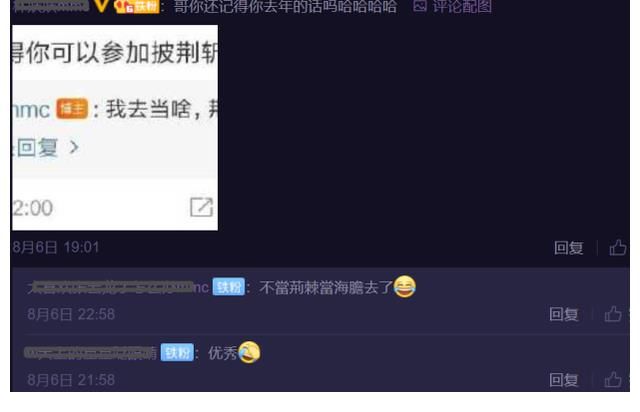The width and height of the screenshot is (640, 412).
Task: Reply to the 8月6日 19:01 comment
Action: click(569, 247)
